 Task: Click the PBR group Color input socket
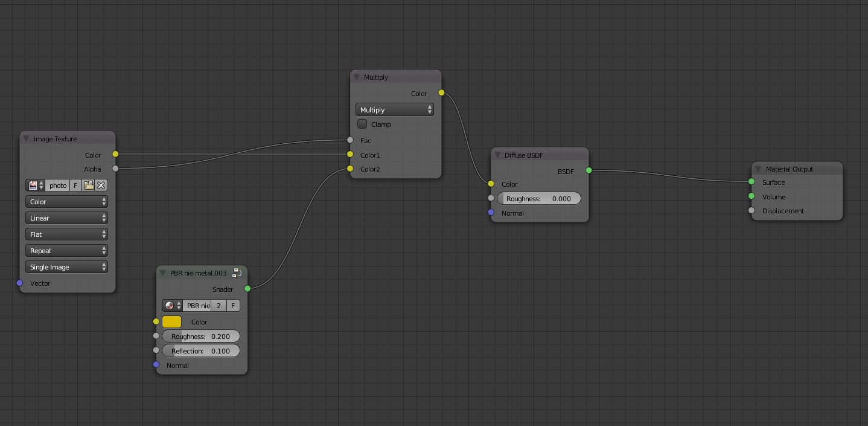[156, 321]
